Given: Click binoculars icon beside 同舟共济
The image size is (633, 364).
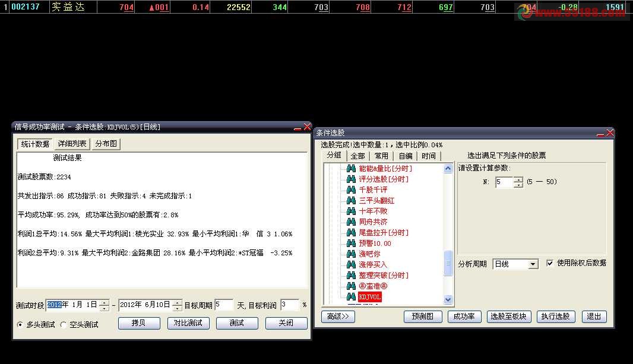Looking at the screenshot, I should pos(351,221).
